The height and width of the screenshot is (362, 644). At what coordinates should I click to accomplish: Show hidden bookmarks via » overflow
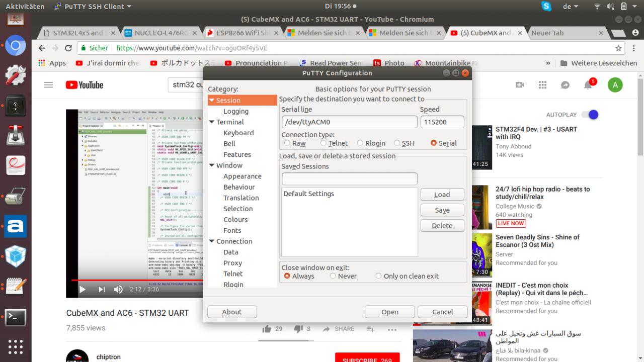coord(548,63)
